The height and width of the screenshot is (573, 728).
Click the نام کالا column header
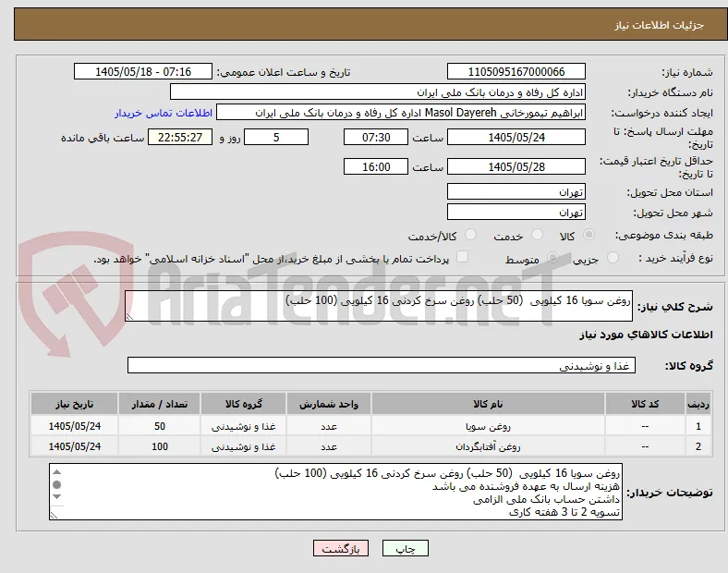[488, 404]
